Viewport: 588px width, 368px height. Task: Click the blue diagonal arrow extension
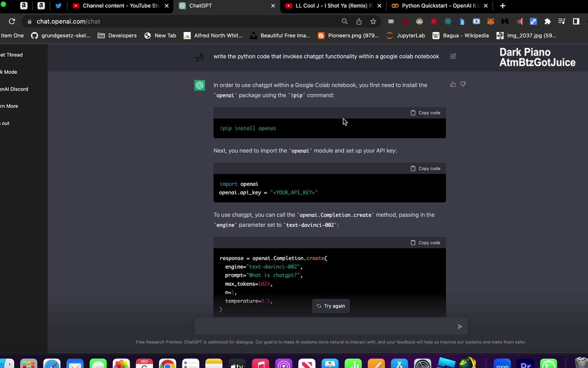534,22
